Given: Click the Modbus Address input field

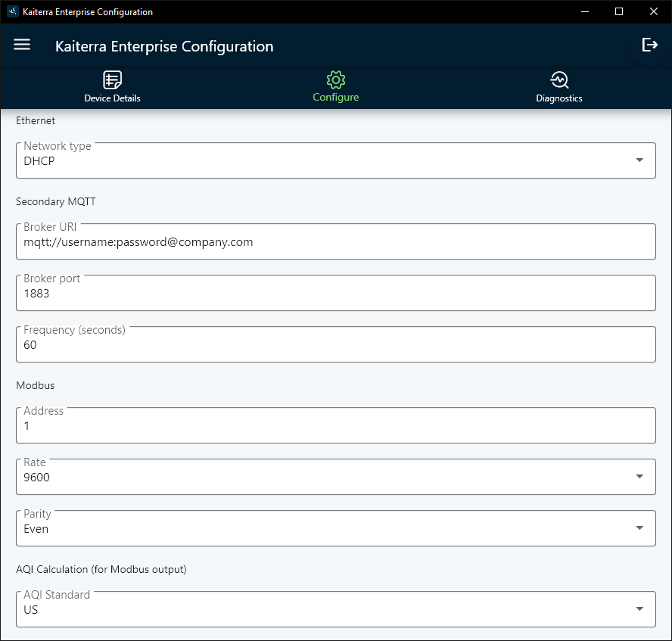Looking at the screenshot, I should pos(336,425).
